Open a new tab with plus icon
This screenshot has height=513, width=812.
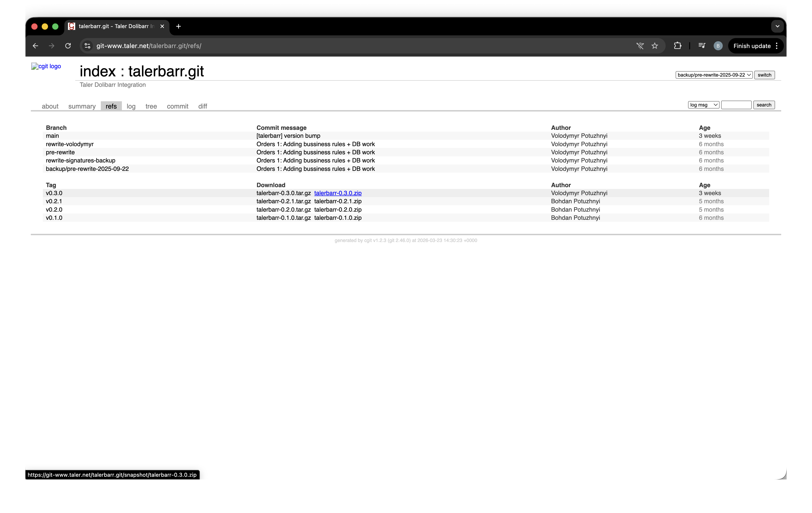point(178,26)
